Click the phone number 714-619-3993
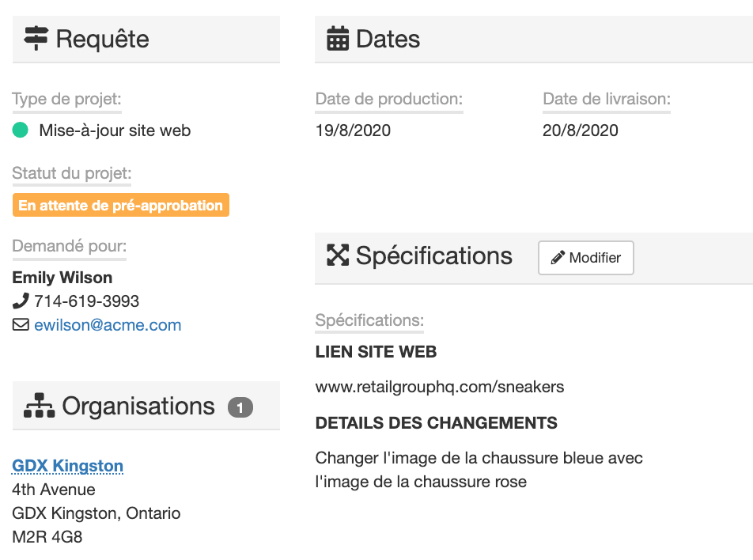 coord(86,301)
